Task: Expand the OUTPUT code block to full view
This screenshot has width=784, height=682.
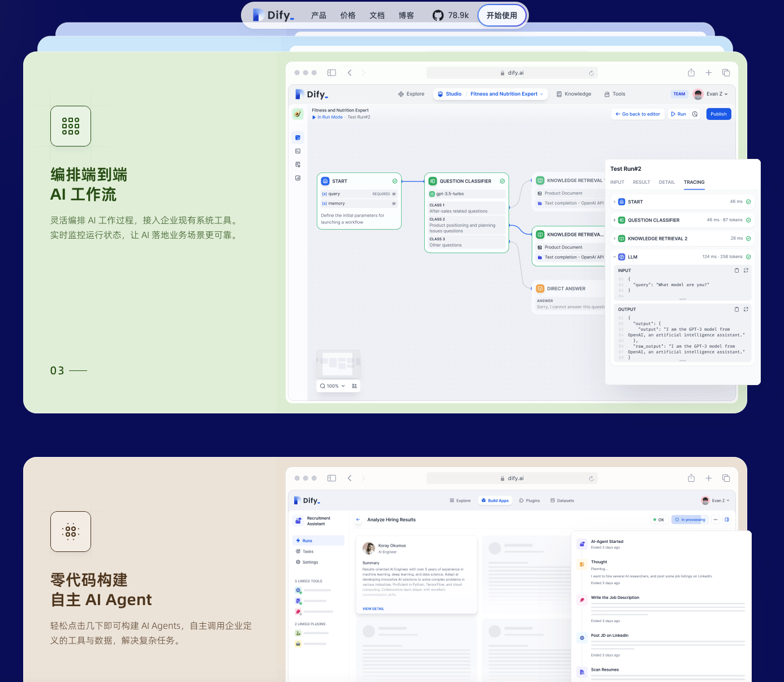Action: (746, 309)
